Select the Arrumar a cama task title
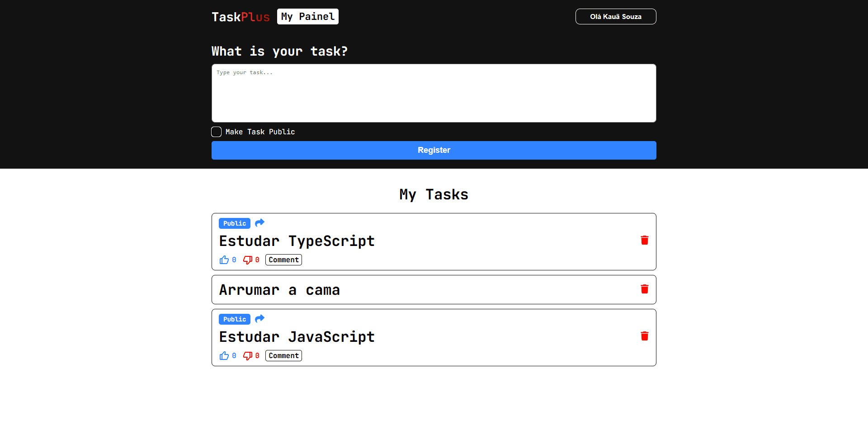This screenshot has width=868, height=430. coord(279,290)
